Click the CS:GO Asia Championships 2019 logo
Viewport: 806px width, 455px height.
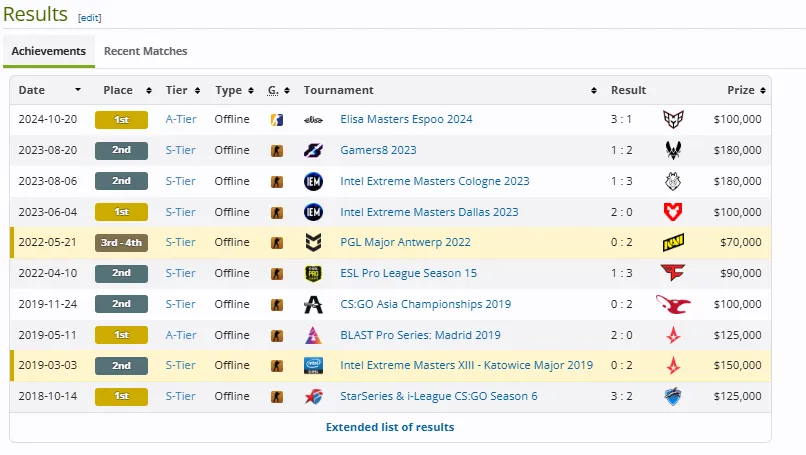(x=313, y=304)
